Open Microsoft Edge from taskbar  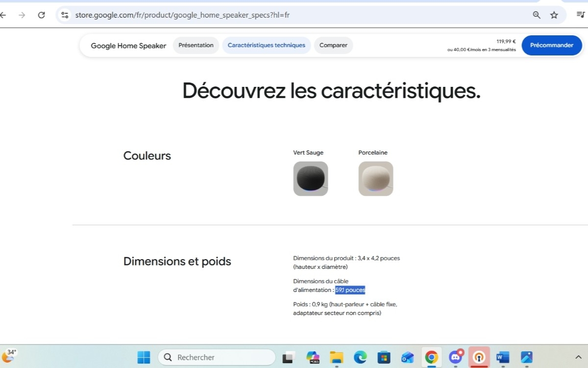tap(360, 357)
